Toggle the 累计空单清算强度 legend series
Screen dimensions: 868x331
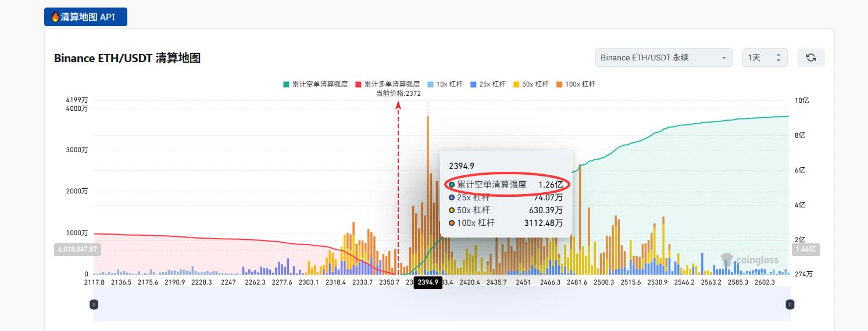tap(315, 84)
